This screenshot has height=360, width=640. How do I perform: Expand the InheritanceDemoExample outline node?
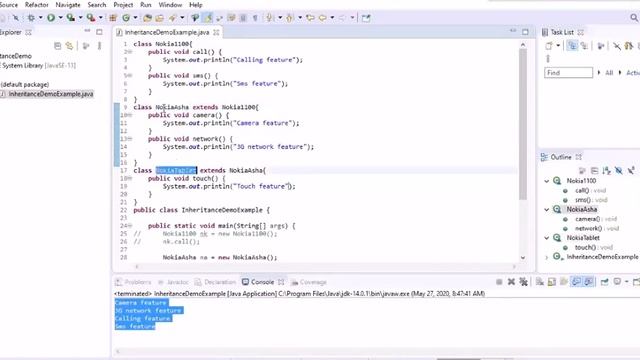point(547,257)
